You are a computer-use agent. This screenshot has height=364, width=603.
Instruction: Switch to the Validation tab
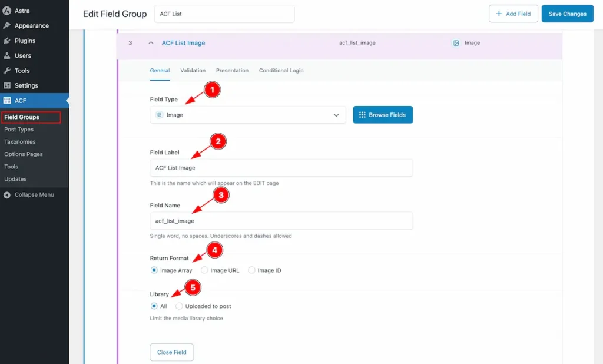pyautogui.click(x=193, y=71)
